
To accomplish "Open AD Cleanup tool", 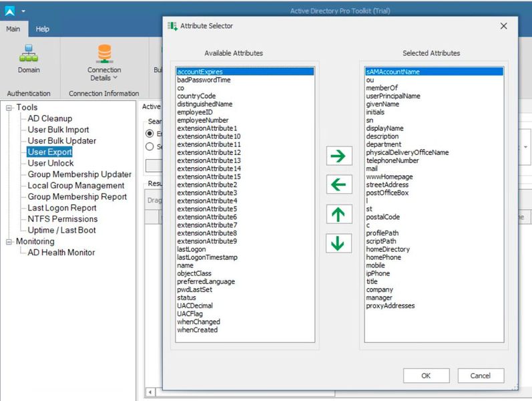I will [x=50, y=118].
